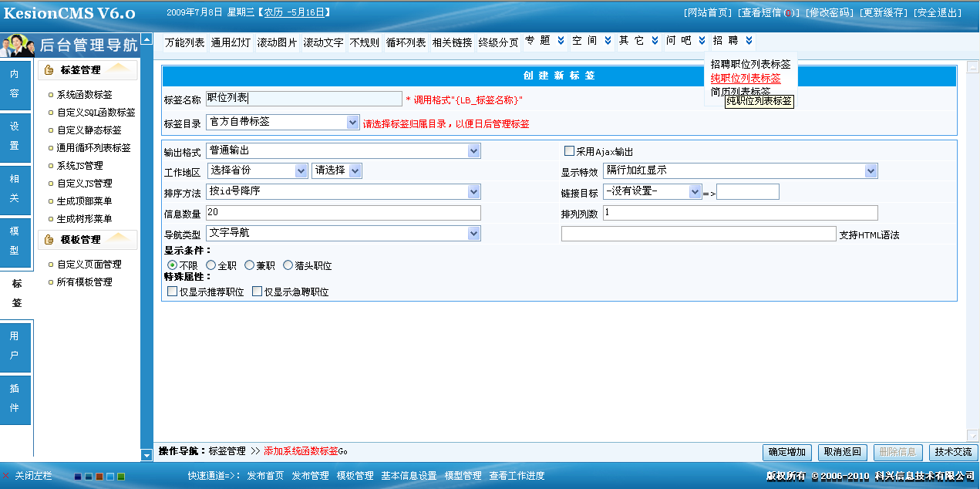Click the double chevron next to 空间
Viewport: 980px width, 489px height.
[x=608, y=41]
